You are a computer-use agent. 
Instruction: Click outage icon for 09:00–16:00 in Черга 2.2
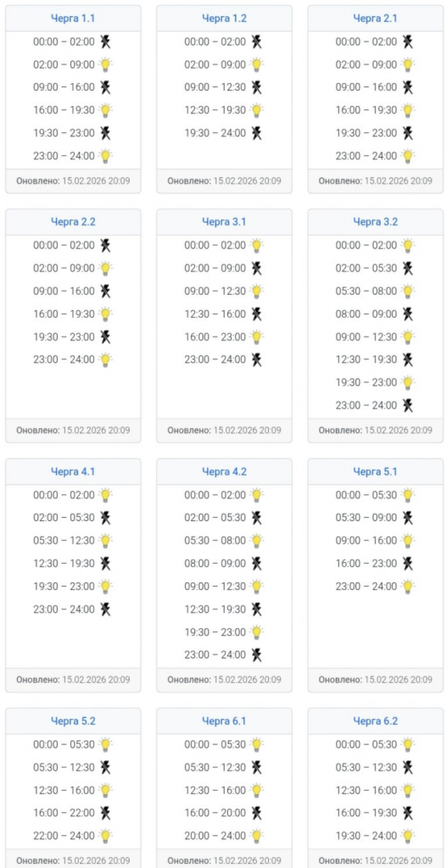click(105, 292)
